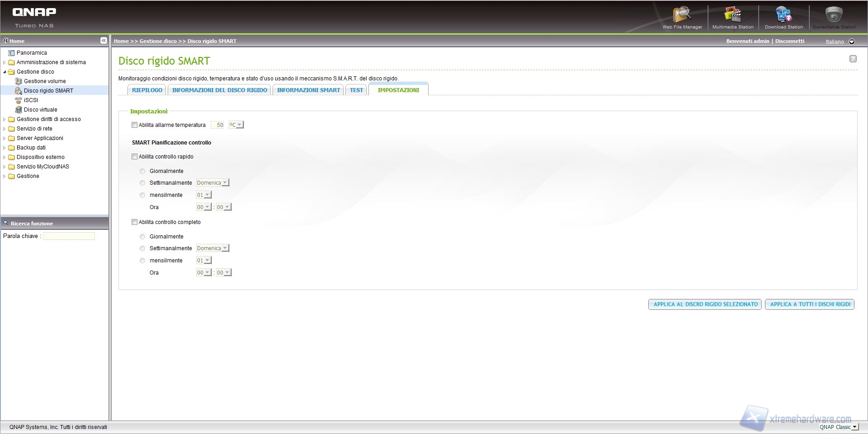Tick the Abilita controllo rapido checkbox
868x434 pixels.
(134, 157)
